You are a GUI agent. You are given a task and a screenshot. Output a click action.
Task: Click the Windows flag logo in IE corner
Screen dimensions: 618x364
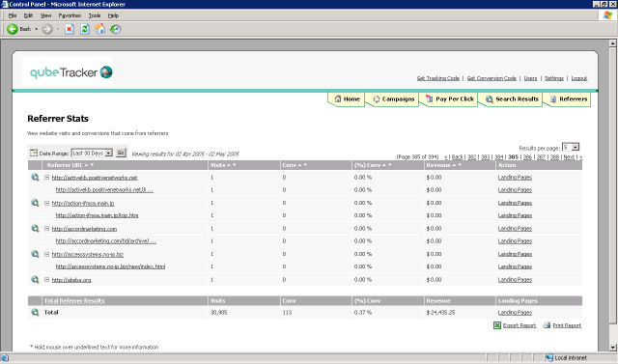[x=607, y=15]
